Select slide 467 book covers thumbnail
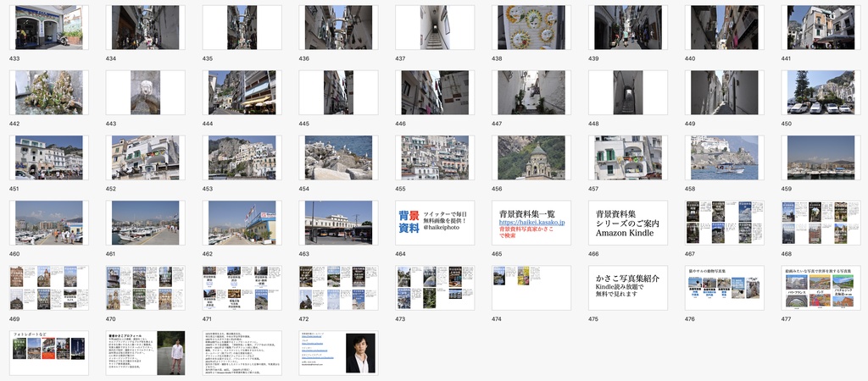The height and width of the screenshot is (381, 868). click(724, 223)
